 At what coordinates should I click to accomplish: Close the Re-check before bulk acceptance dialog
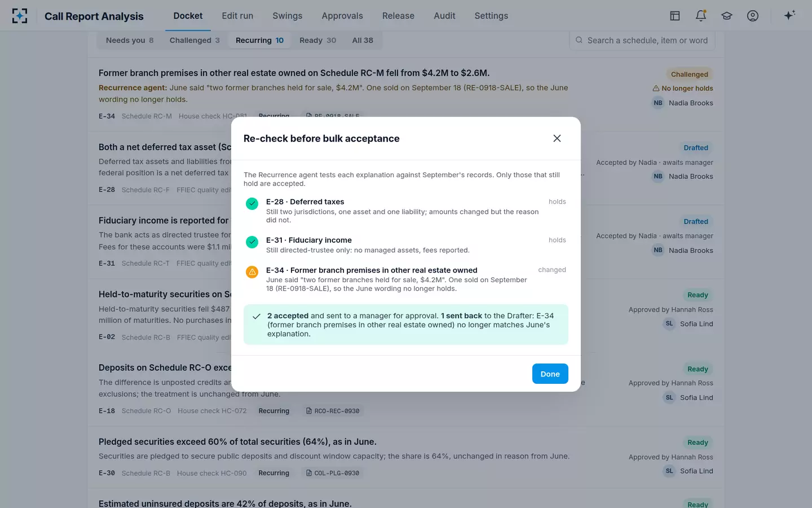pos(557,138)
